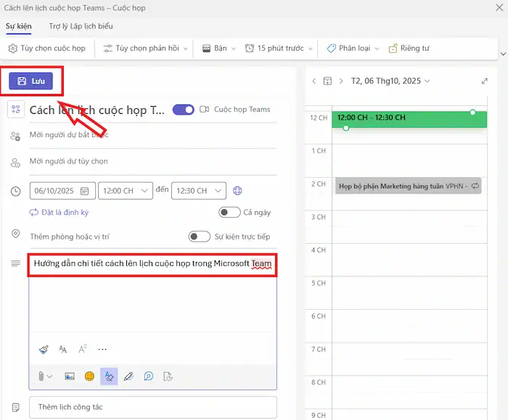Image resolution: width=508 pixels, height=420 pixels.
Task: Click the Thêm lịch công tác field
Action: click(x=152, y=407)
